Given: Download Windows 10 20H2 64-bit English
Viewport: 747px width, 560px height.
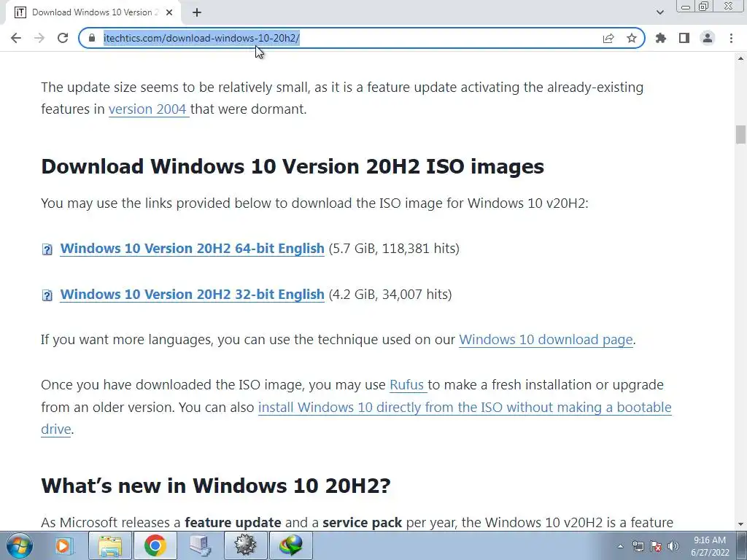Looking at the screenshot, I should coord(192,249).
